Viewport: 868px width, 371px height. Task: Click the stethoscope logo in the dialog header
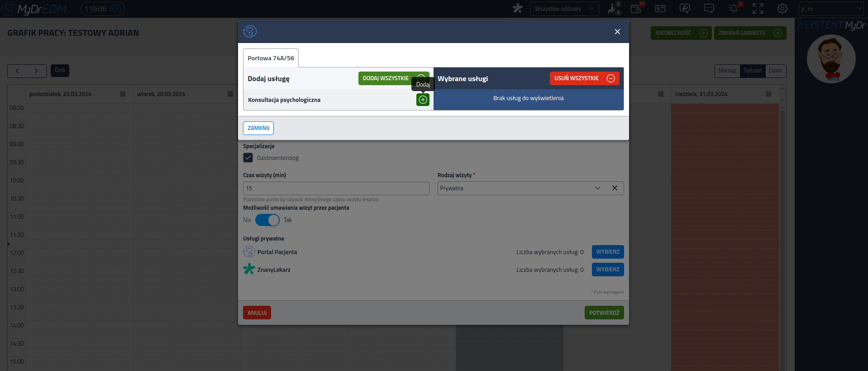(x=250, y=31)
